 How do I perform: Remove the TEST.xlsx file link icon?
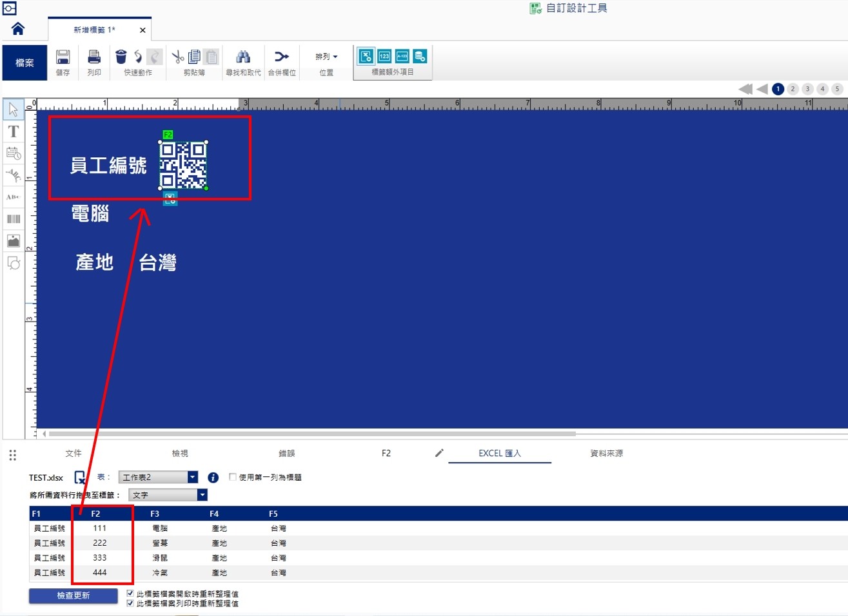click(x=80, y=477)
